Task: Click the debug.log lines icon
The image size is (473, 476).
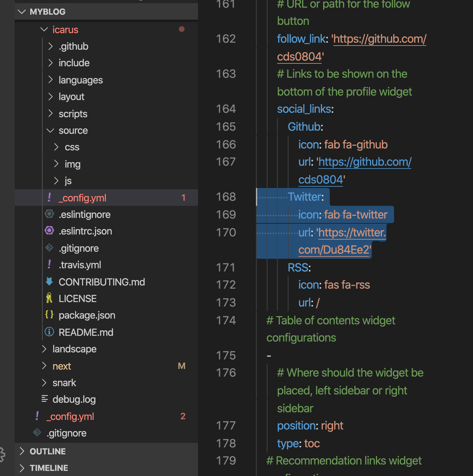Action: (x=45, y=399)
